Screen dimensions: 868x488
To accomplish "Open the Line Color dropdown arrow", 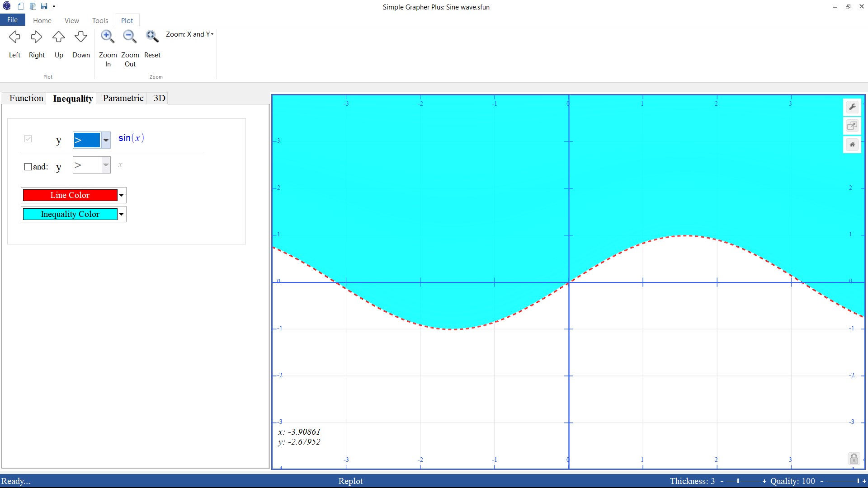I will point(121,195).
